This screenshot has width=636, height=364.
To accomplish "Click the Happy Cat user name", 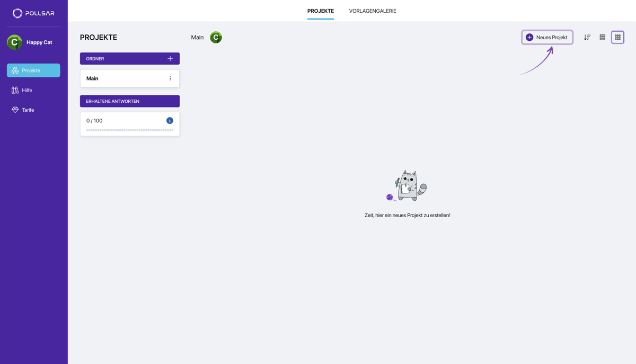I will (x=39, y=42).
